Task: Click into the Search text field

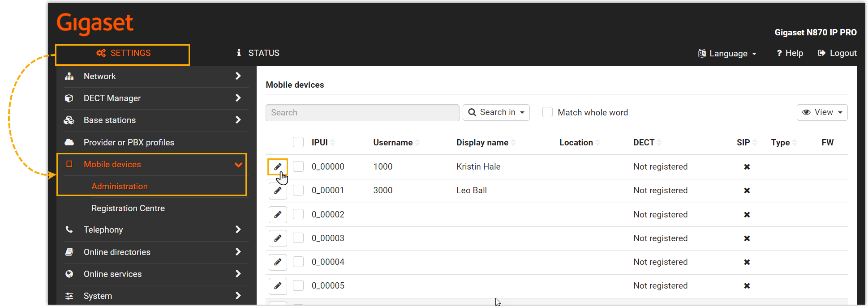Action: point(362,113)
